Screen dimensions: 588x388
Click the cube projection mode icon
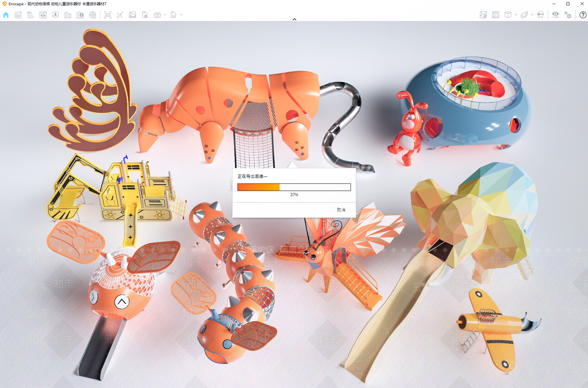pos(508,15)
